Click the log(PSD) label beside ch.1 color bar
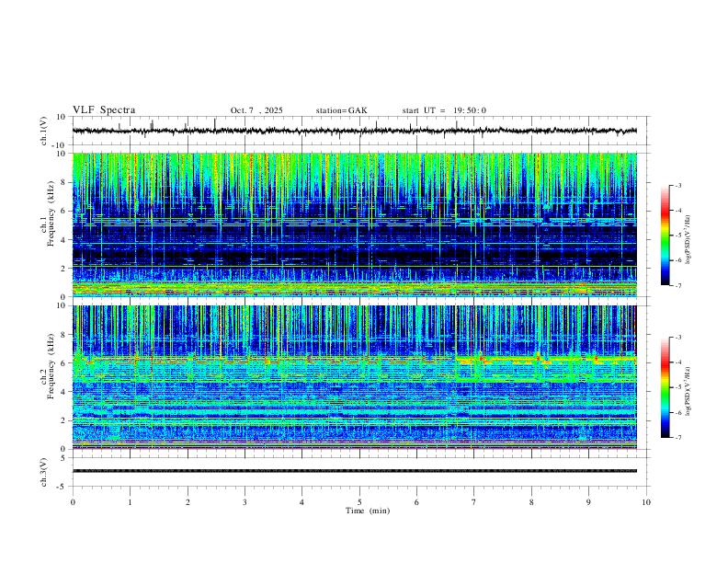Screen dimensions: 728x563 click(x=688, y=239)
